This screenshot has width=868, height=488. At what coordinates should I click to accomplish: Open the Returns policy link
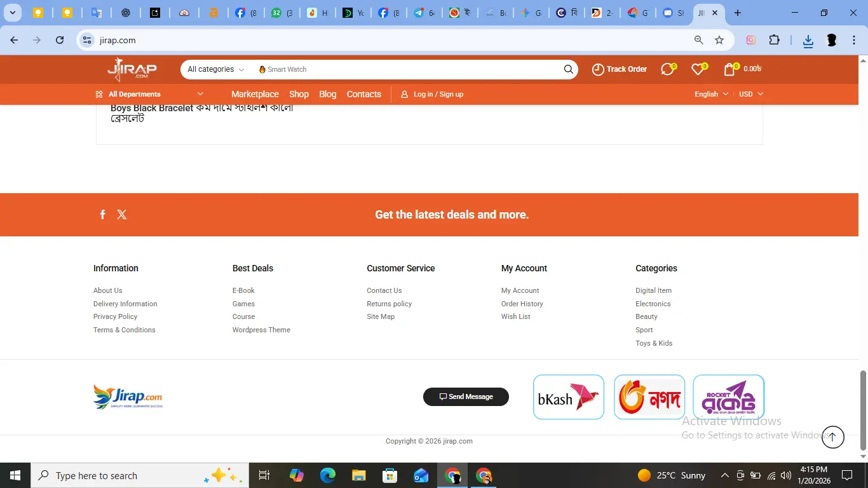point(389,304)
